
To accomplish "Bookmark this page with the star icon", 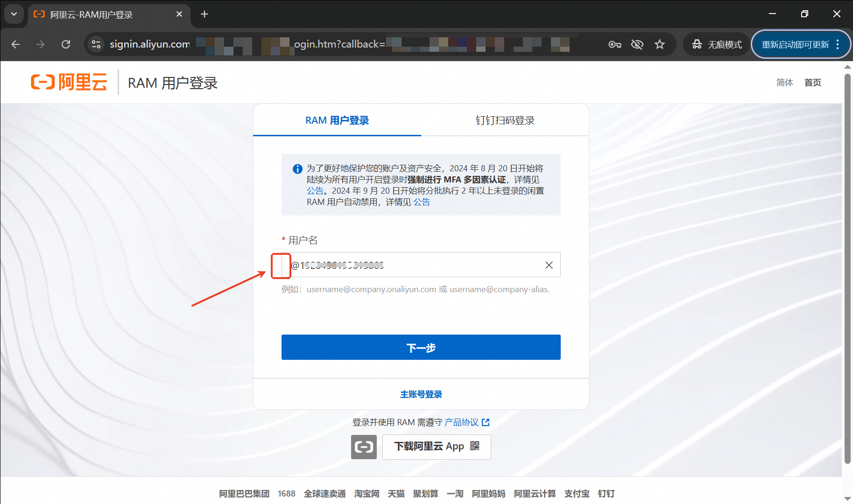I will pyautogui.click(x=660, y=44).
